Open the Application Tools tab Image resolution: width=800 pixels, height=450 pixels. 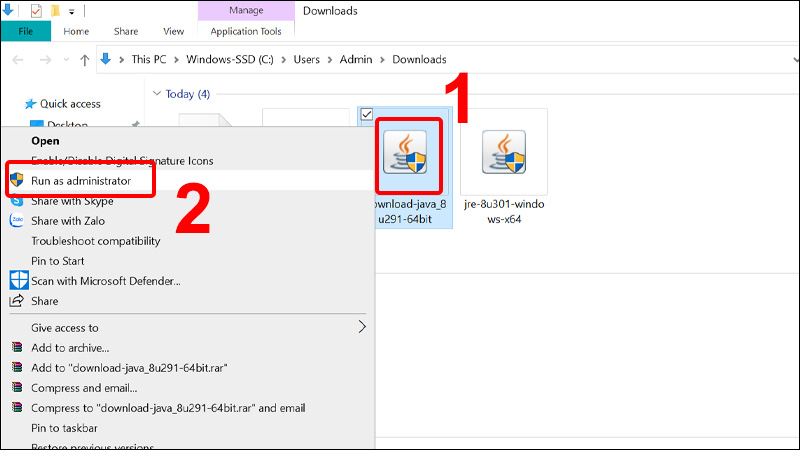246,31
